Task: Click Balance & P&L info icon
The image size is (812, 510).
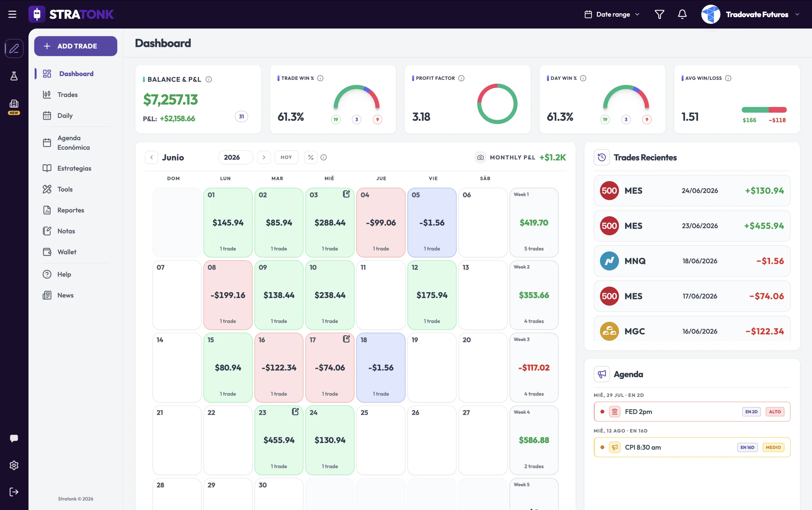Action: 209,80
